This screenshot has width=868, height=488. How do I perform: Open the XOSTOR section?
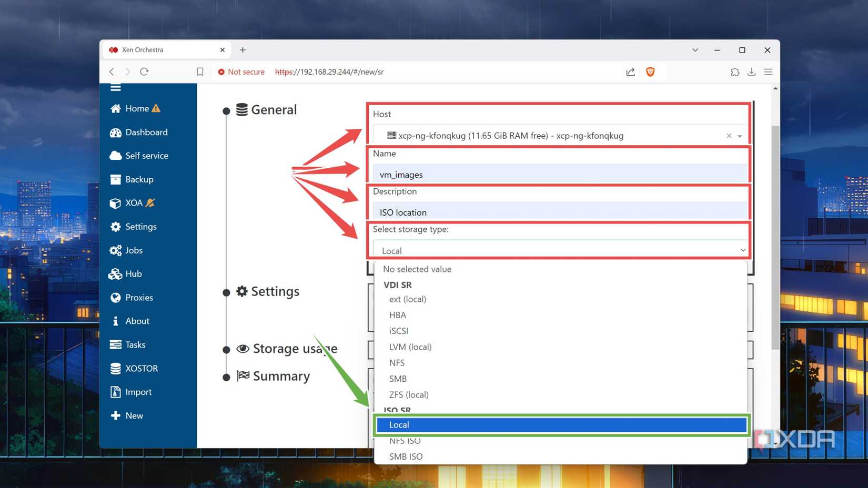(x=142, y=368)
